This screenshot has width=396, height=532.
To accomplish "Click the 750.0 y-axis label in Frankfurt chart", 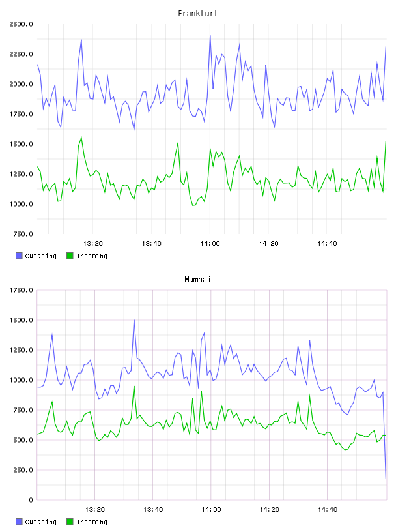I will click(23, 234).
